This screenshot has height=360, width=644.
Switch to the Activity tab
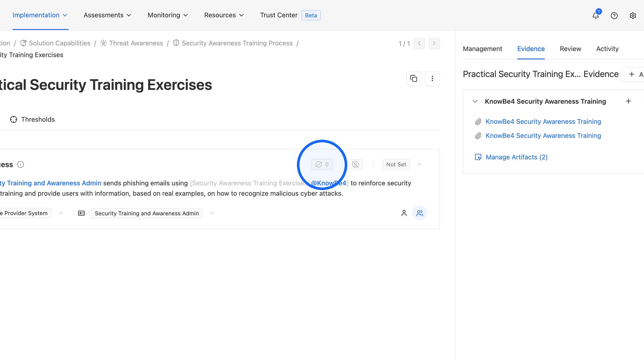(x=607, y=49)
